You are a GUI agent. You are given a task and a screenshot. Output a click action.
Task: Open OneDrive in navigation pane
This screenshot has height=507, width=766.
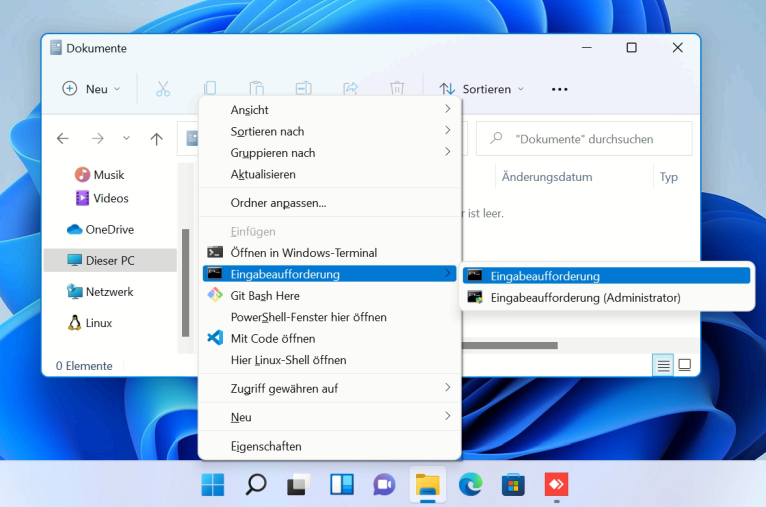100,229
